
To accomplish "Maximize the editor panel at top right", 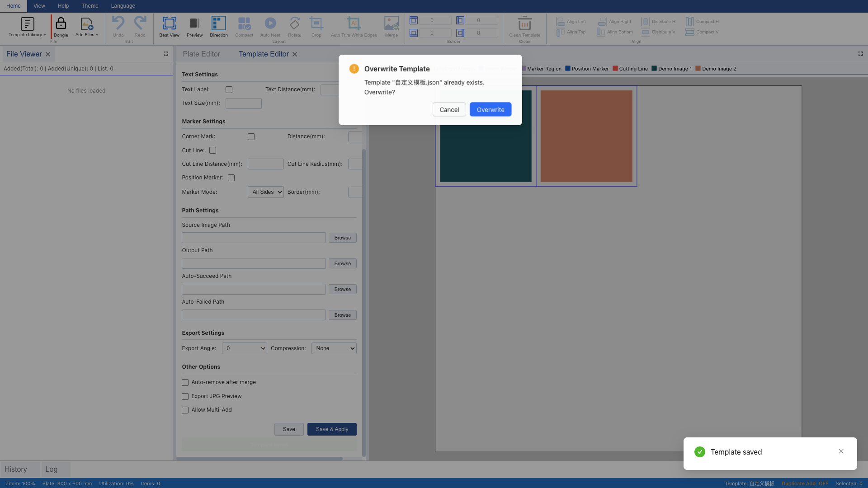I will [861, 54].
